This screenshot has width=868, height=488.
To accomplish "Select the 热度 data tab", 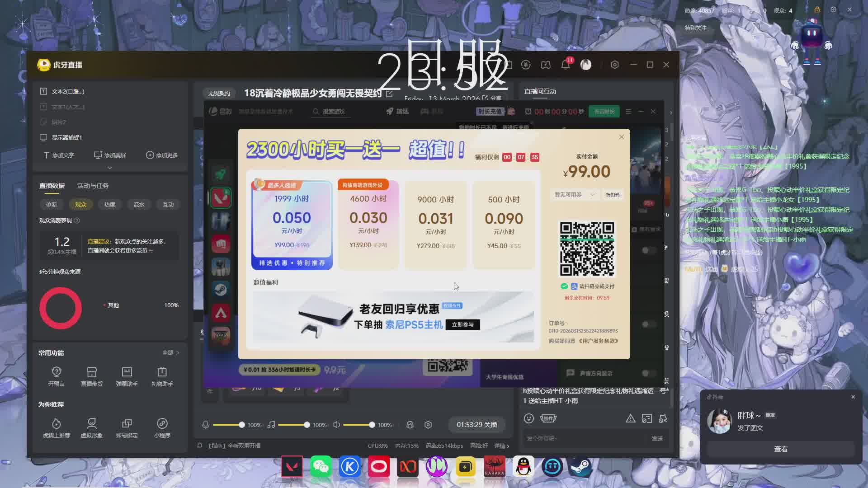I will (110, 204).
